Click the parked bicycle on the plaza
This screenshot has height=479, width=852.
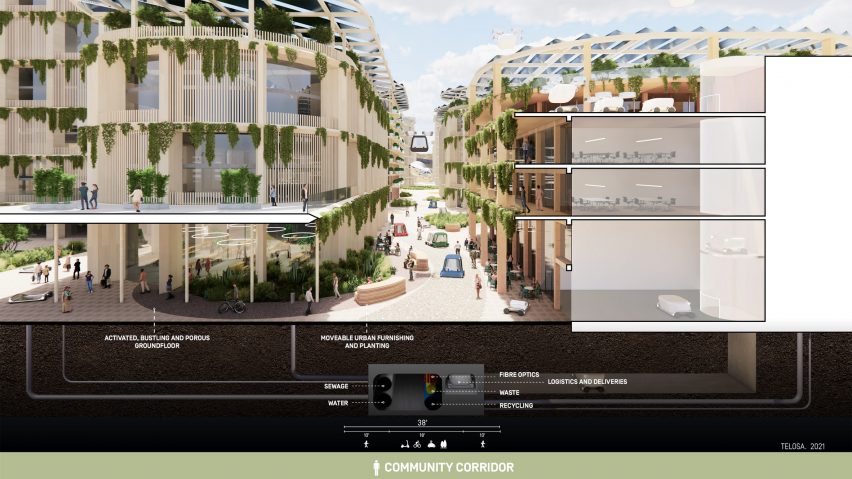pyautogui.click(x=231, y=306)
